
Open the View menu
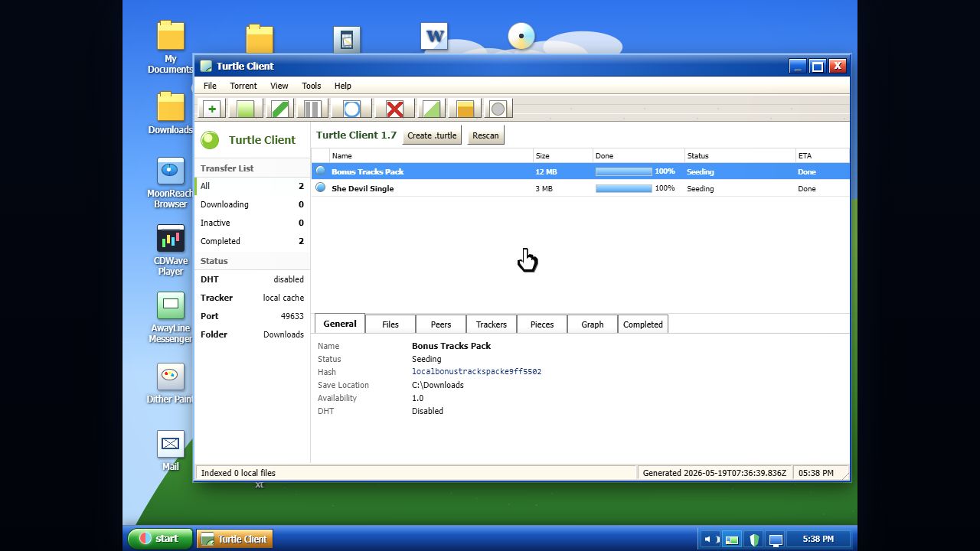click(279, 86)
